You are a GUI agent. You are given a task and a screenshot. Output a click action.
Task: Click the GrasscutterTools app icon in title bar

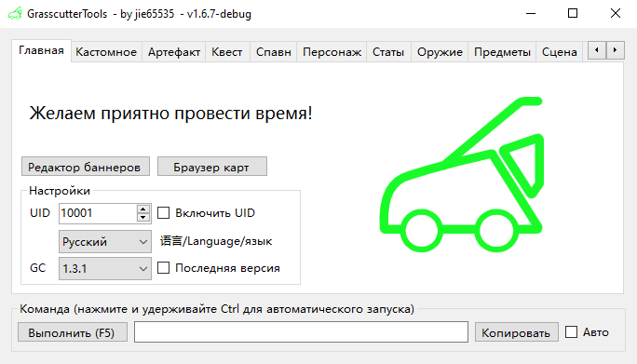(15, 14)
